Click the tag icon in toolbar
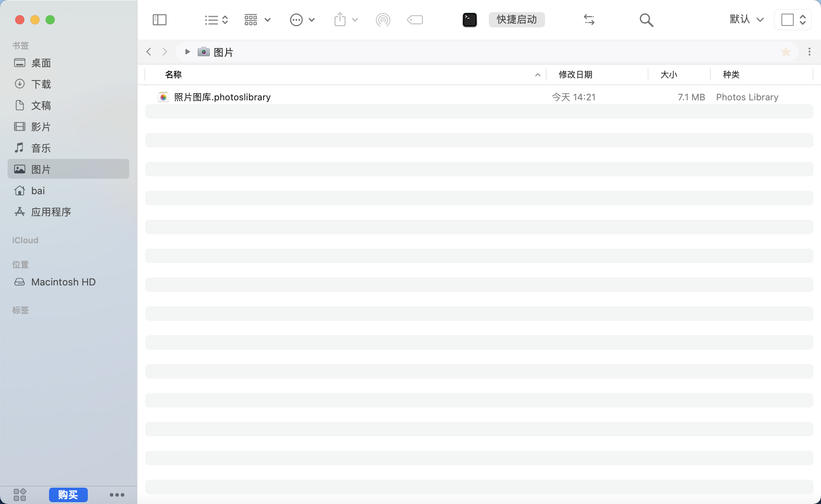Viewport: 821px width, 504px height. [415, 20]
